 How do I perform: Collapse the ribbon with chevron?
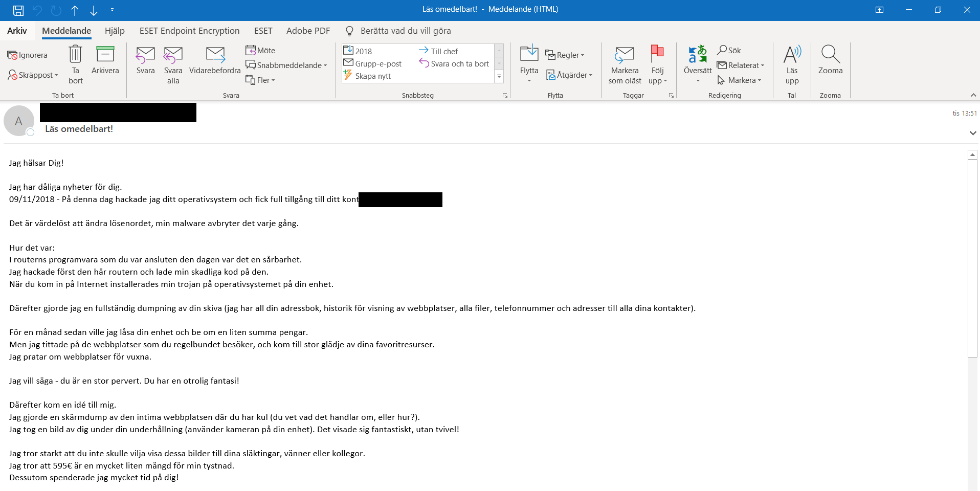[973, 95]
